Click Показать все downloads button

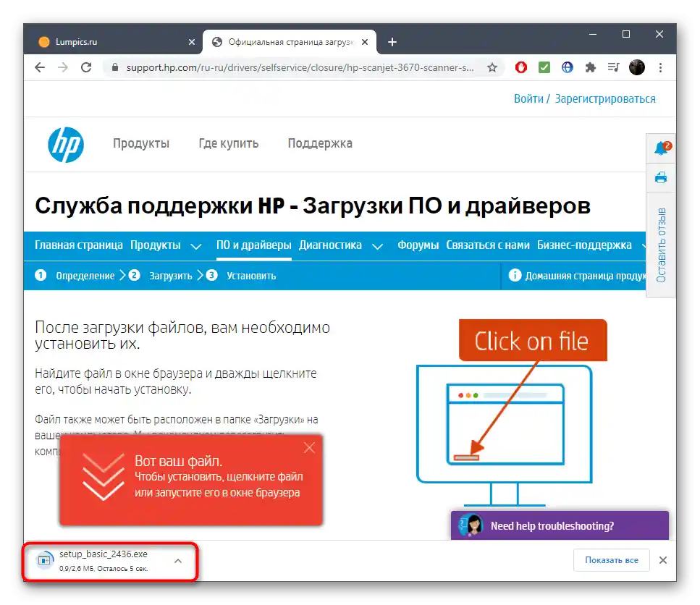click(611, 560)
